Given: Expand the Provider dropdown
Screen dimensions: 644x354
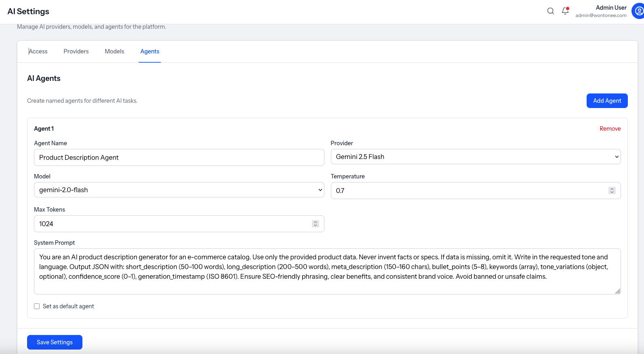Looking at the screenshot, I should point(475,157).
